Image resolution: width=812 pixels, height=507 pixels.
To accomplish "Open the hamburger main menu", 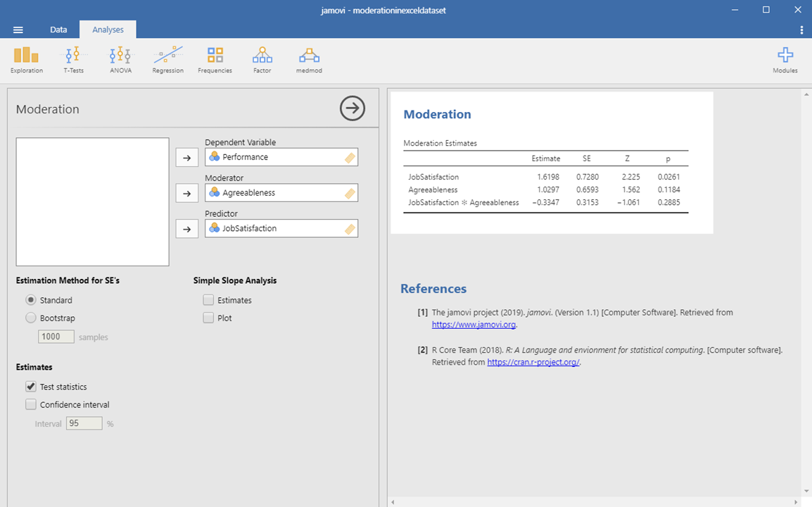I will 18,30.
